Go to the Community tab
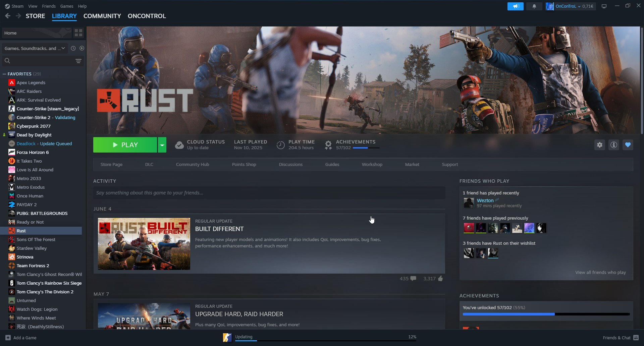 click(x=102, y=16)
